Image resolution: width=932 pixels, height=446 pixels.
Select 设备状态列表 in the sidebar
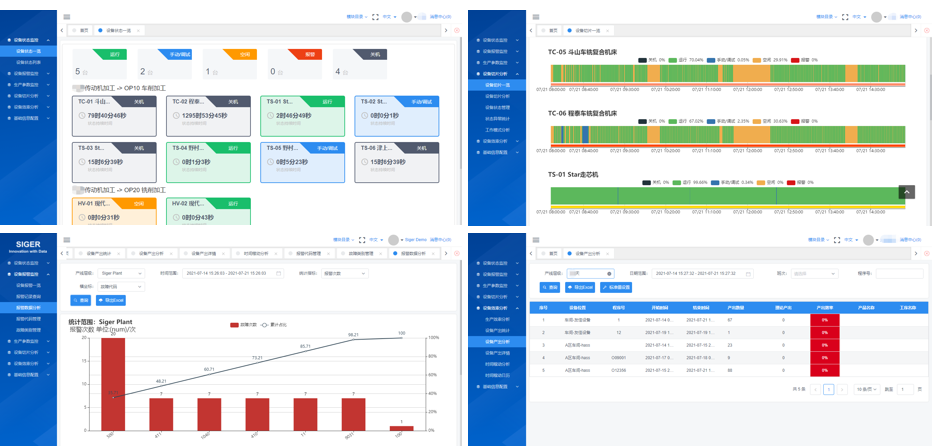[x=28, y=62]
